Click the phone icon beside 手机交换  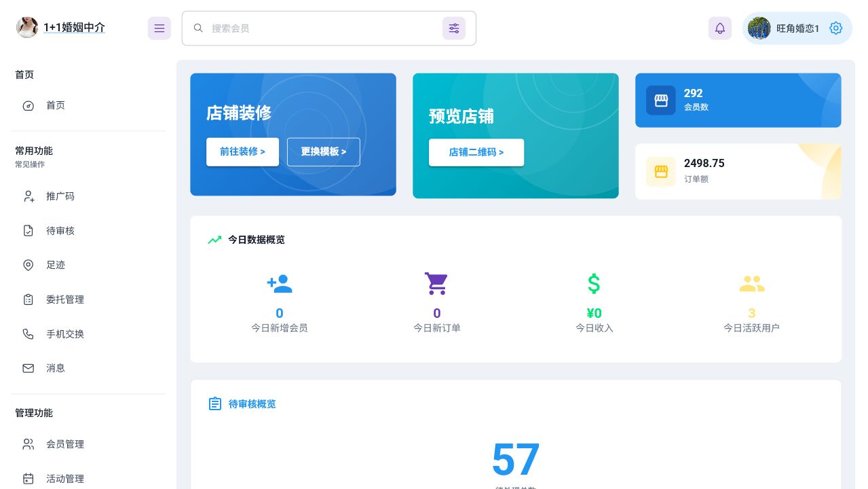pos(28,334)
